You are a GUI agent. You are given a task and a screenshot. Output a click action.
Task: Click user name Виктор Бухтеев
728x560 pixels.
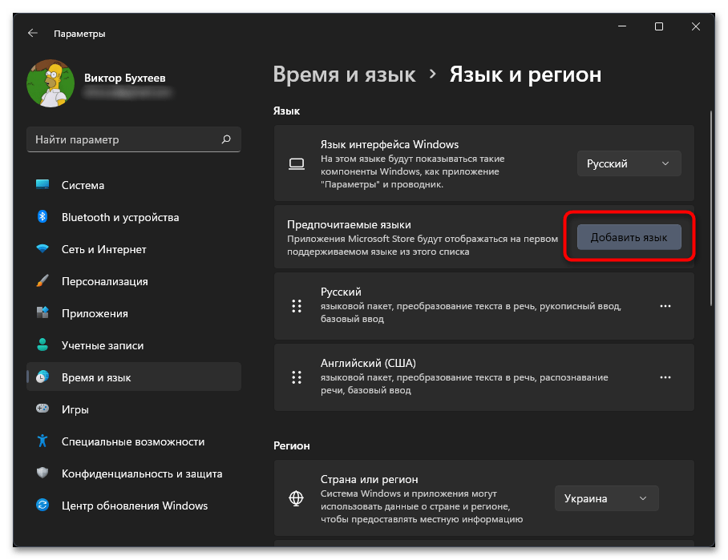tap(124, 78)
